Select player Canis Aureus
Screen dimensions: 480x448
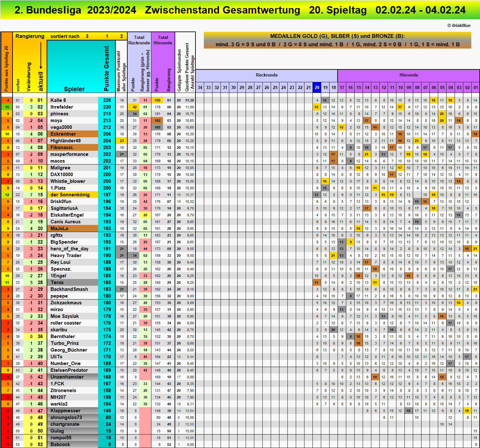coord(66,222)
